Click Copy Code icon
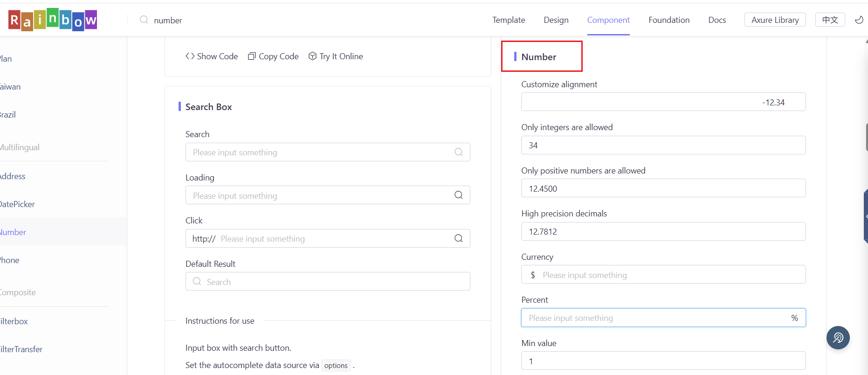The height and width of the screenshot is (375, 868). (x=252, y=56)
